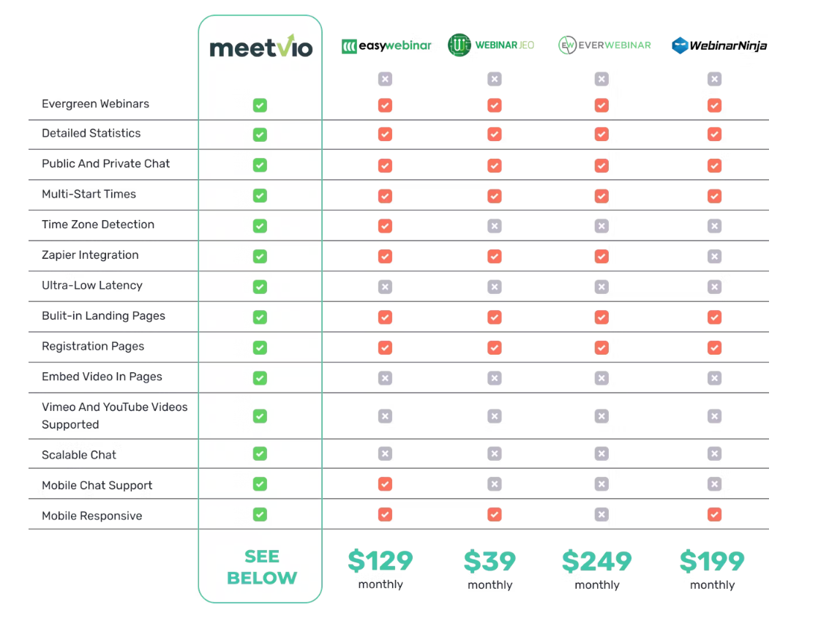This screenshot has width=840, height=618.
Task: Click the gray X icon under EverWebinar logo
Action: [601, 79]
